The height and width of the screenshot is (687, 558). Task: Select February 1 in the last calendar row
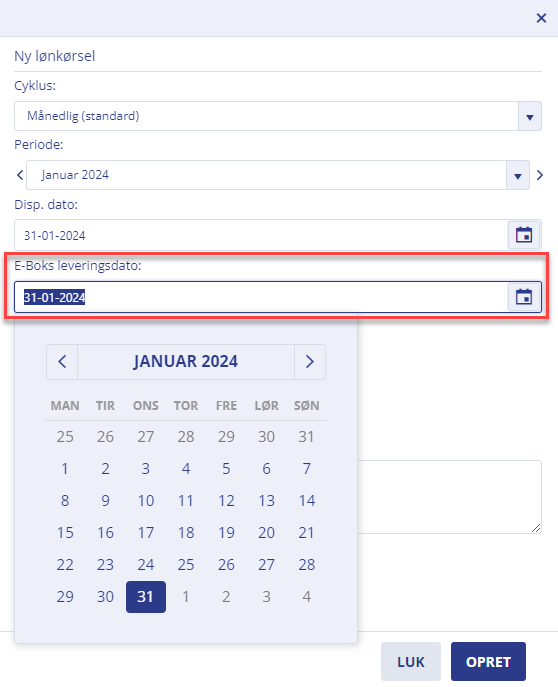(x=186, y=597)
